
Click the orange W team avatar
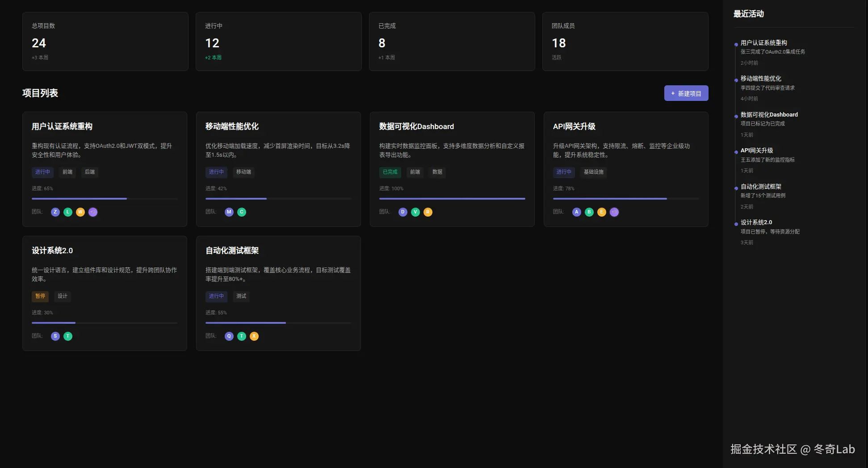80,212
